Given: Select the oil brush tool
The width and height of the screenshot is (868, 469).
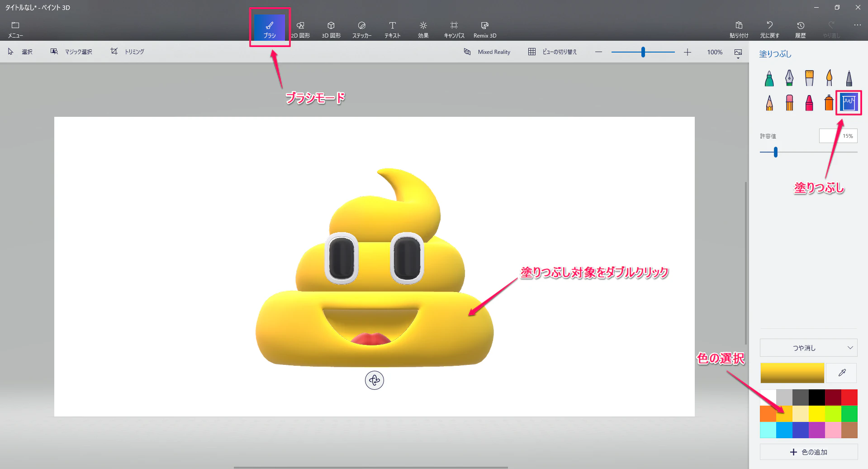Looking at the screenshot, I should click(x=809, y=78).
